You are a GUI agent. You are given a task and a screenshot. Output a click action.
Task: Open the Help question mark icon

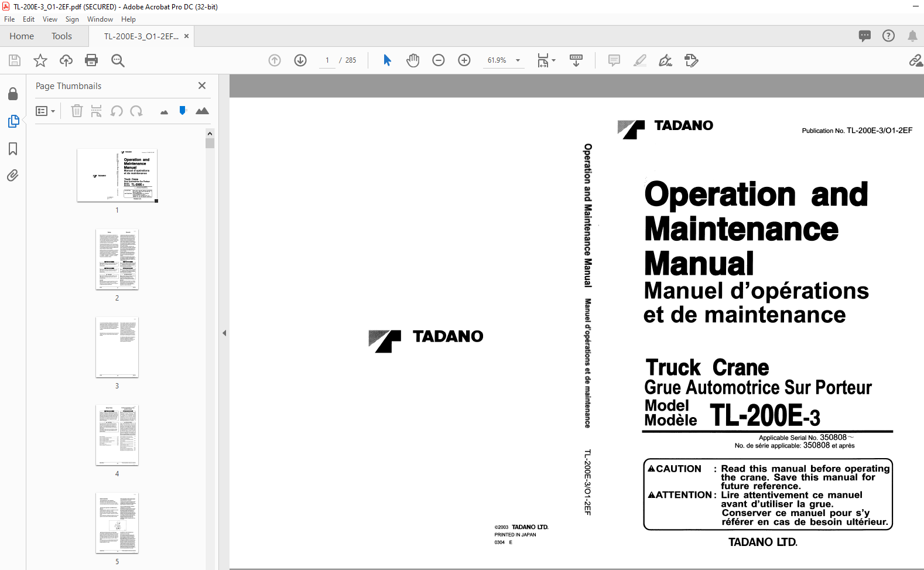(888, 36)
